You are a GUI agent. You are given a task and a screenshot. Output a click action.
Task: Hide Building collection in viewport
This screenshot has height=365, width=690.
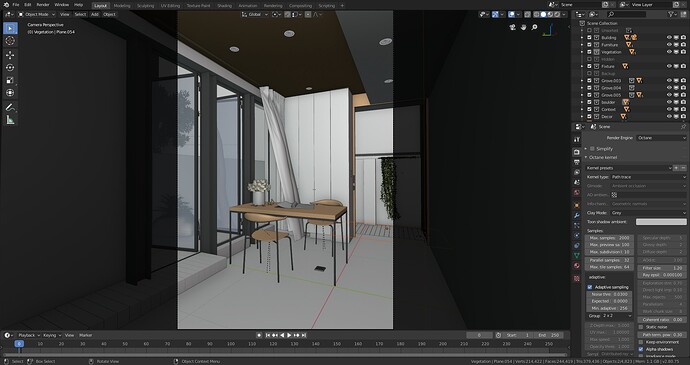pos(669,38)
